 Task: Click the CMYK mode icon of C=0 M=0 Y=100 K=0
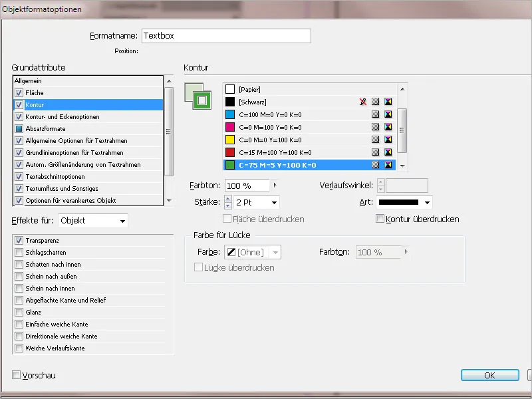pos(388,140)
